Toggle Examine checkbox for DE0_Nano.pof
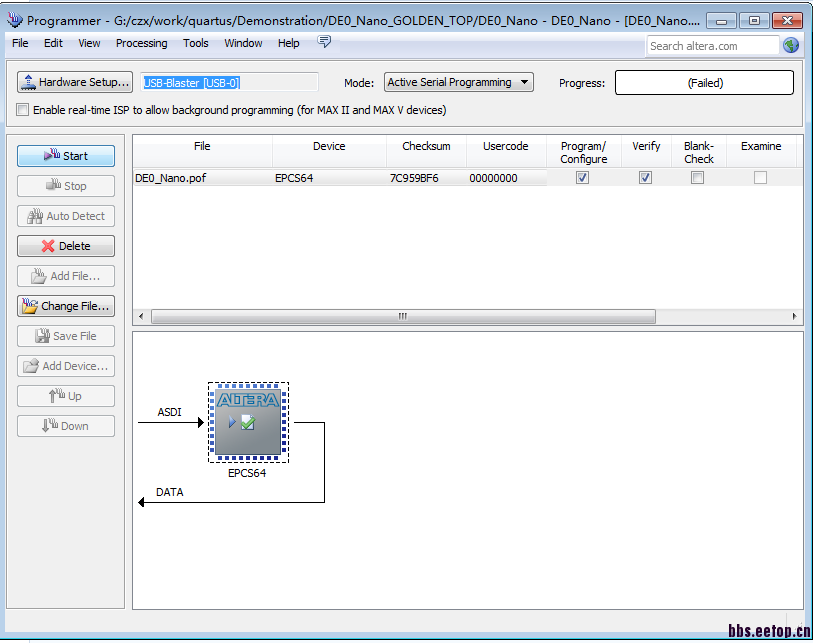 pos(760,178)
